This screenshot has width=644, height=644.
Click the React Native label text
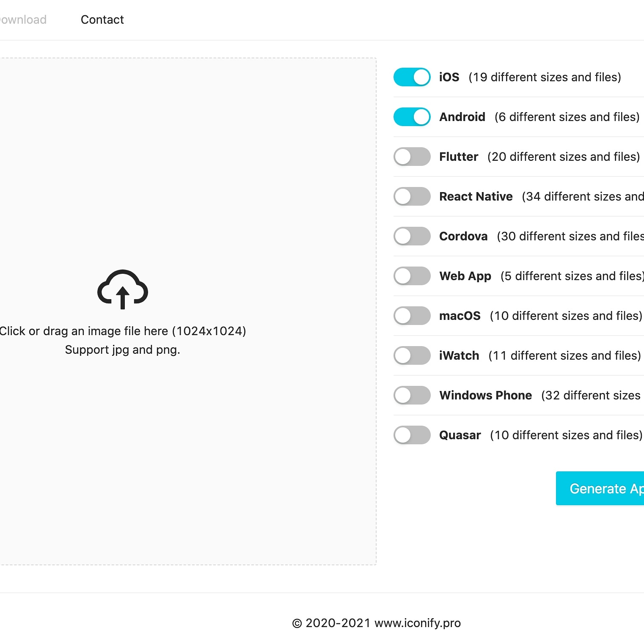[x=476, y=196]
